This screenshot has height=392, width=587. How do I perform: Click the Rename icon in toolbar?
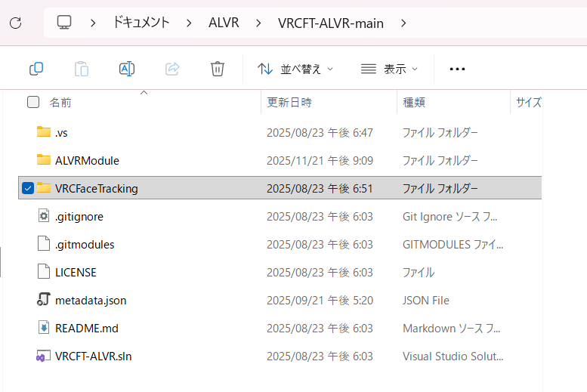(127, 69)
